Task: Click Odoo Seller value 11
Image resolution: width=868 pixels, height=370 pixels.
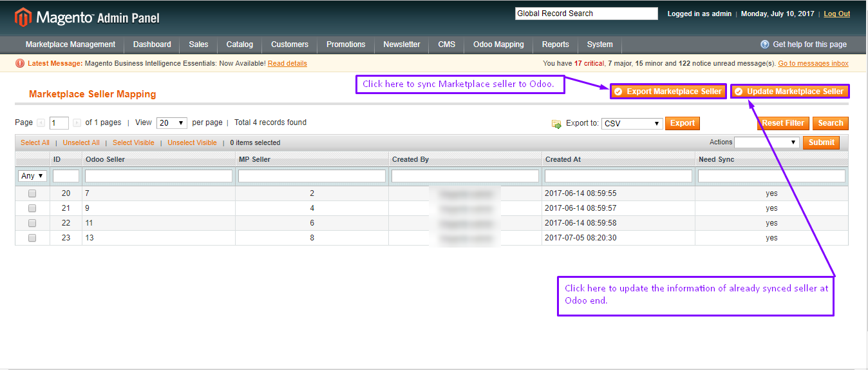Action: (x=90, y=223)
